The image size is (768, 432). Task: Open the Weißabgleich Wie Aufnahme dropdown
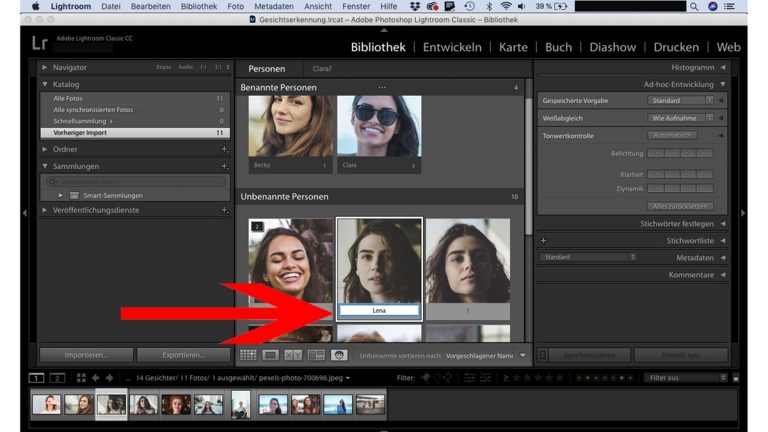[680, 118]
